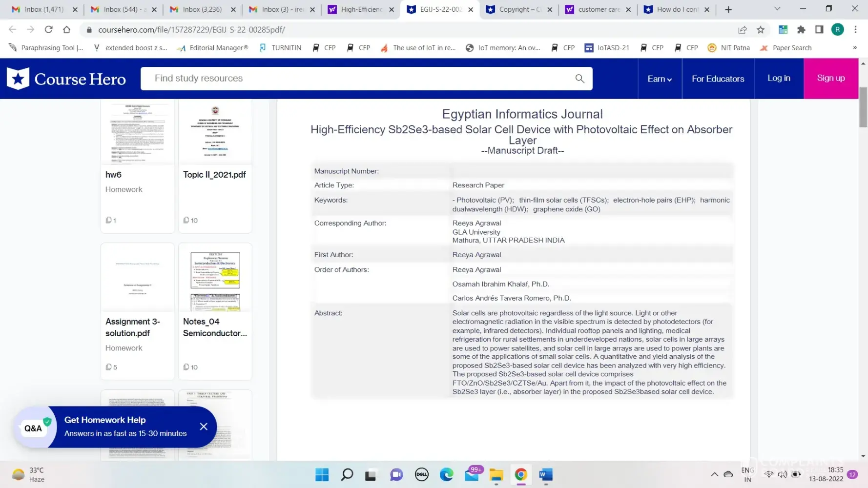Image resolution: width=868 pixels, height=488 pixels.
Task: Click the Course Hero logo
Action: click(x=66, y=79)
